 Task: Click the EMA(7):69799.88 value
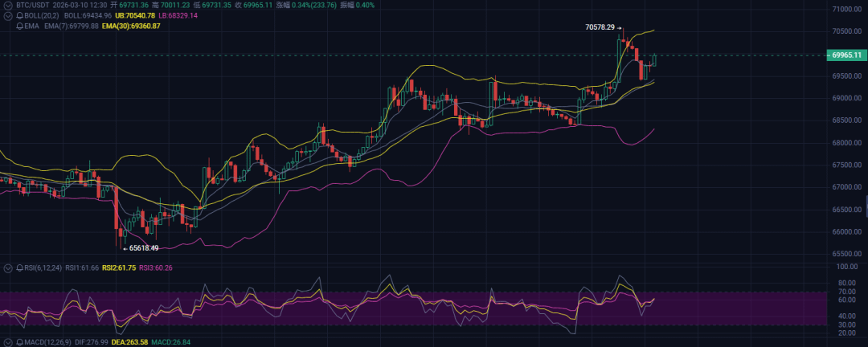pos(72,26)
